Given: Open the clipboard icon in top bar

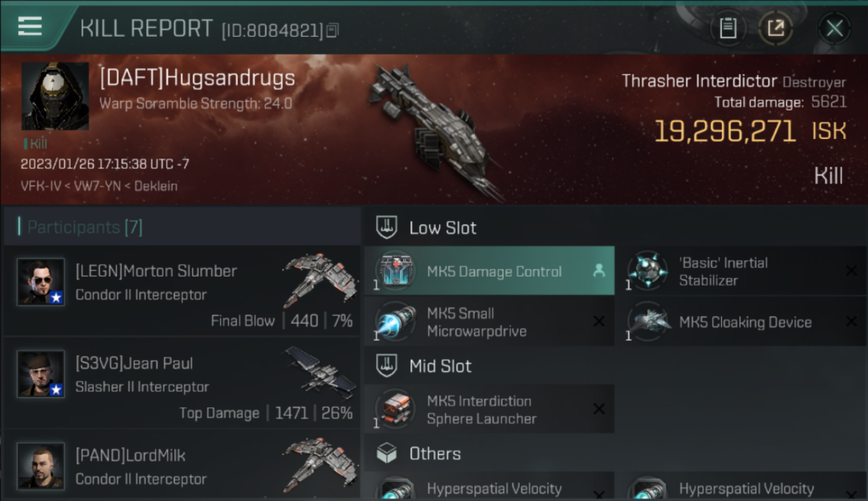Looking at the screenshot, I should pyautogui.click(x=728, y=28).
